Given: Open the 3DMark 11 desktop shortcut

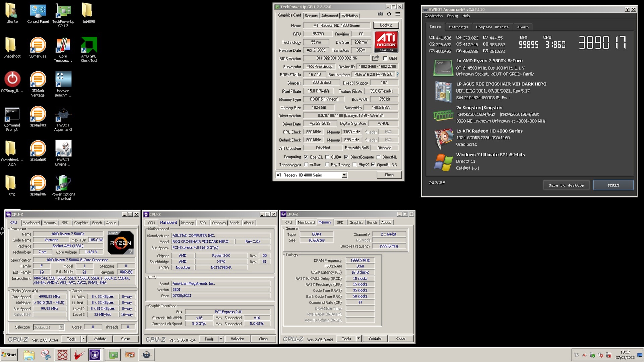Looking at the screenshot, I should [x=38, y=48].
